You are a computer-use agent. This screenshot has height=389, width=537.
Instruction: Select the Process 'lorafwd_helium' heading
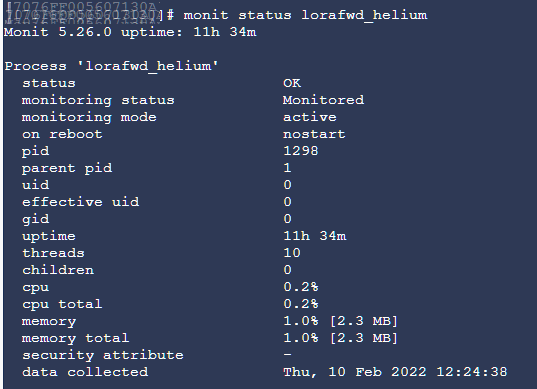pyautogui.click(x=111, y=66)
